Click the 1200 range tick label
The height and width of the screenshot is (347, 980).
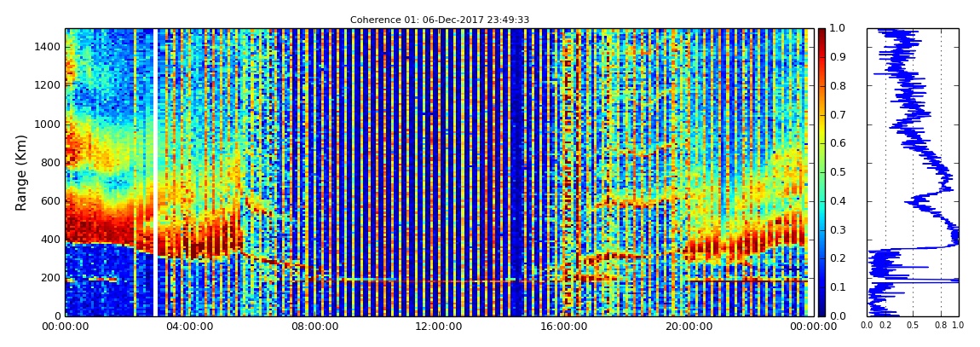point(49,85)
